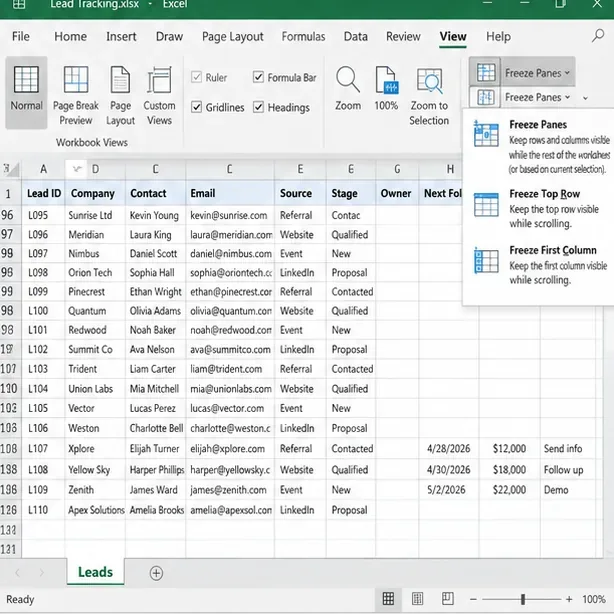Open the File tab

click(21, 36)
